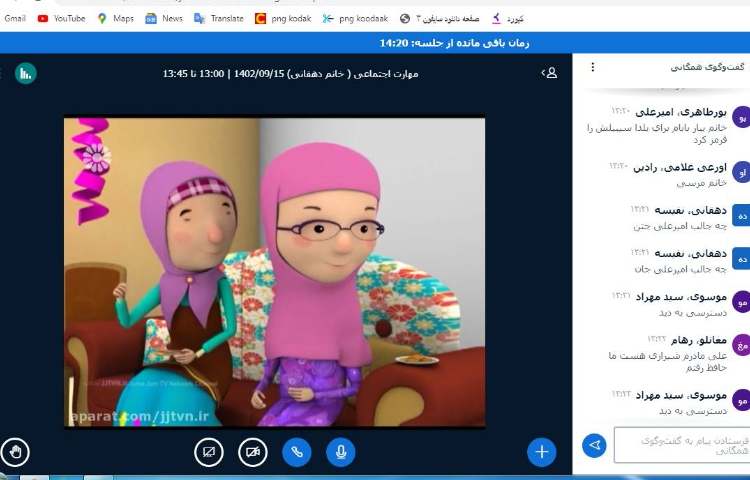Select sender name پورطاهری، امیرعلی
Screen dimensions: 750x480
click(x=681, y=112)
